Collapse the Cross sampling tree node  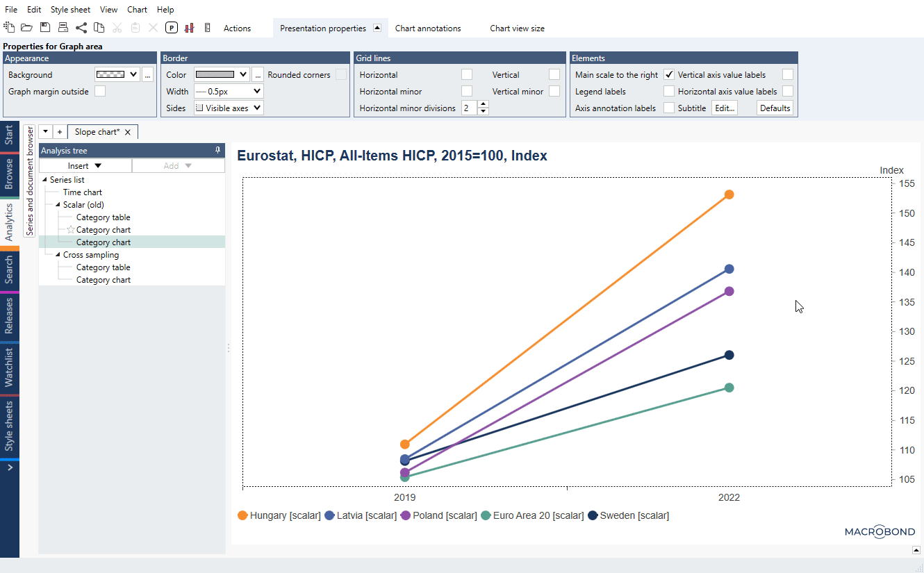tap(58, 255)
